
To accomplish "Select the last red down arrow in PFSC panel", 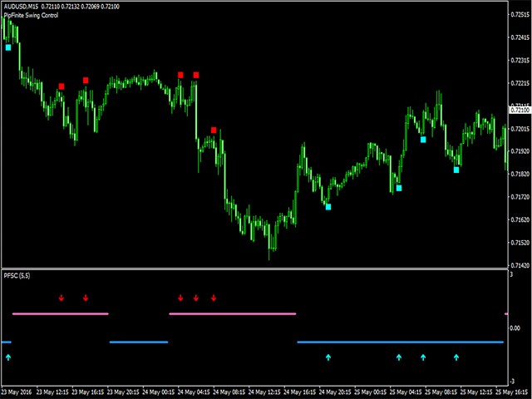I will (x=214, y=298).
